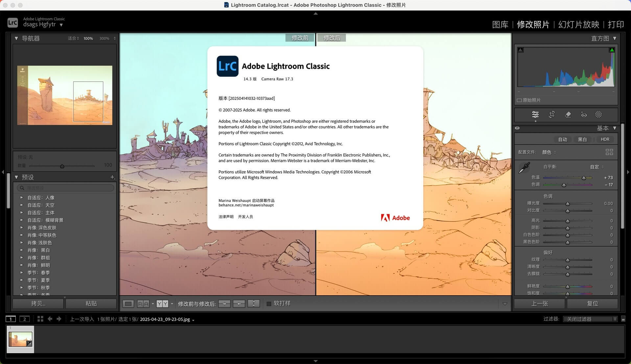The width and height of the screenshot is (631, 364).
Task: Expand the 自适应: 人像 preset group
Action: pos(22,198)
